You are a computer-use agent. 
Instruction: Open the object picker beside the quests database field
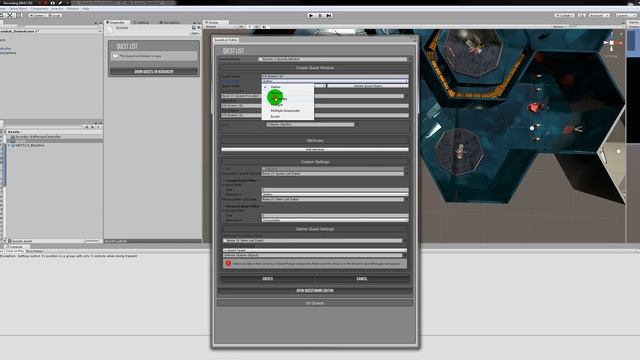click(409, 59)
